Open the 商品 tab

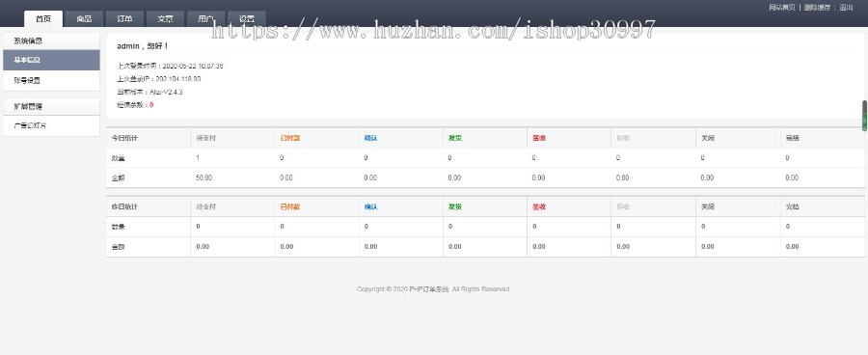[x=84, y=19]
